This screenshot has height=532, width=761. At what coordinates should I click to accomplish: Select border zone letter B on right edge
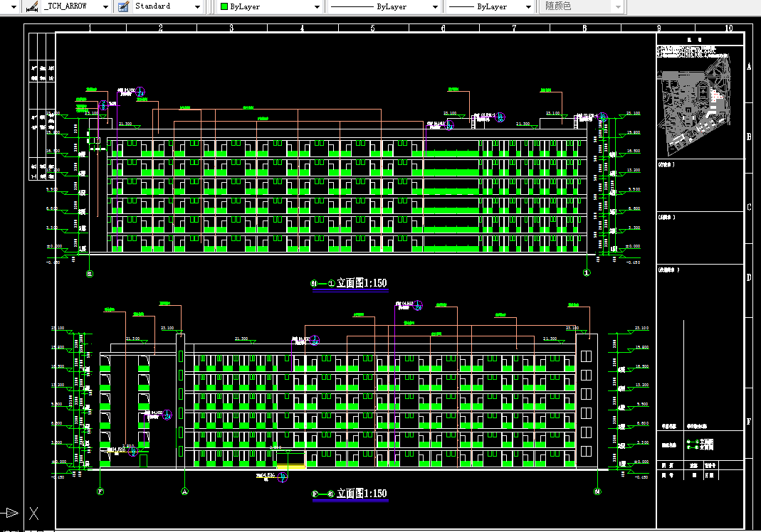point(749,137)
